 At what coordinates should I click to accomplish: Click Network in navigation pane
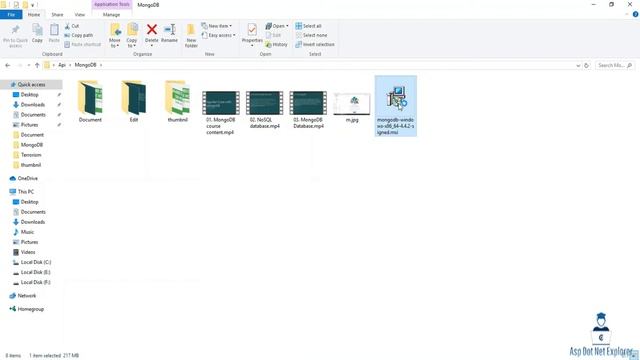coord(27,296)
